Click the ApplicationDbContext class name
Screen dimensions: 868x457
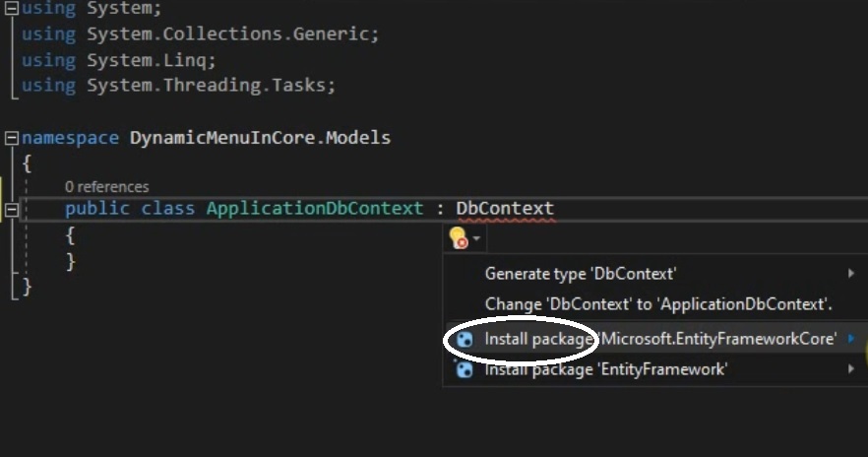[x=315, y=209]
